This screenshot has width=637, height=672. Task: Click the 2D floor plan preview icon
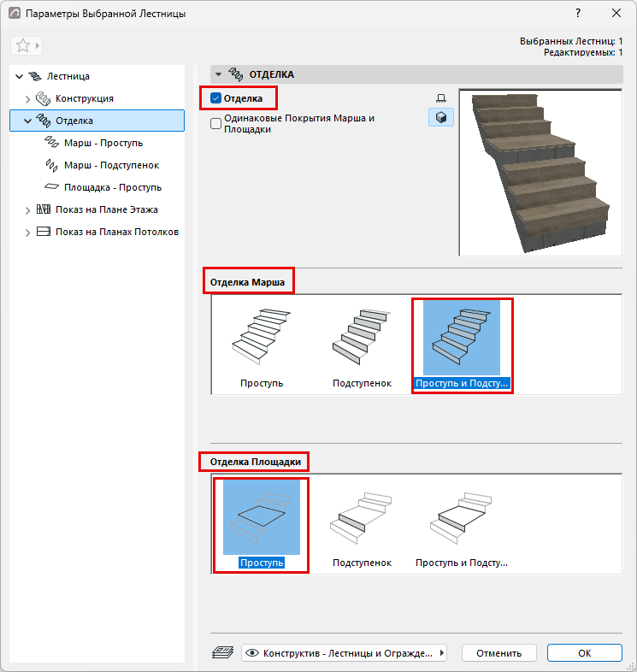point(440,98)
